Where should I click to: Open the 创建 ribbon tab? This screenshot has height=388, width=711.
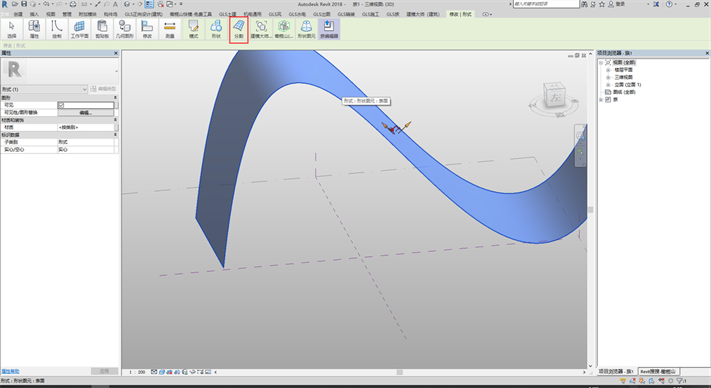[x=18, y=14]
